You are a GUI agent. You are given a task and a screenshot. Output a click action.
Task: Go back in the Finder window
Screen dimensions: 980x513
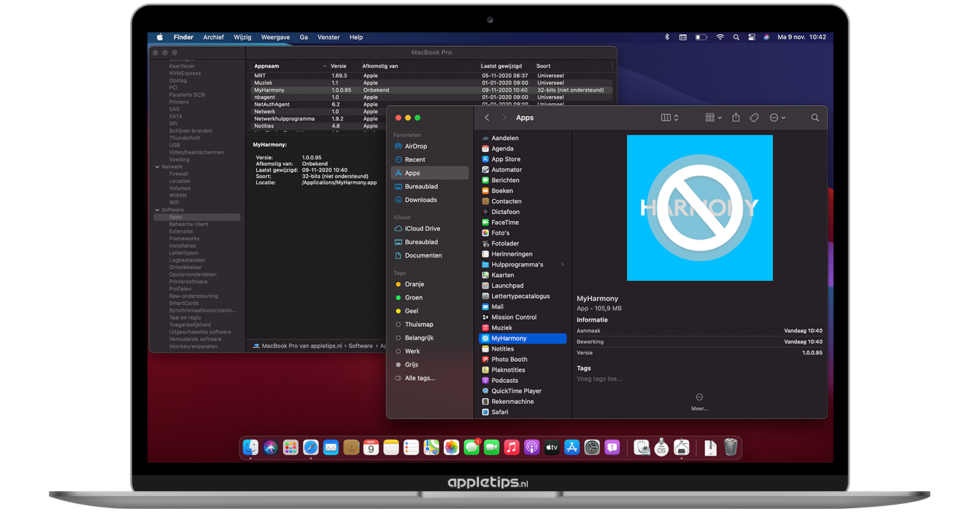tap(487, 118)
